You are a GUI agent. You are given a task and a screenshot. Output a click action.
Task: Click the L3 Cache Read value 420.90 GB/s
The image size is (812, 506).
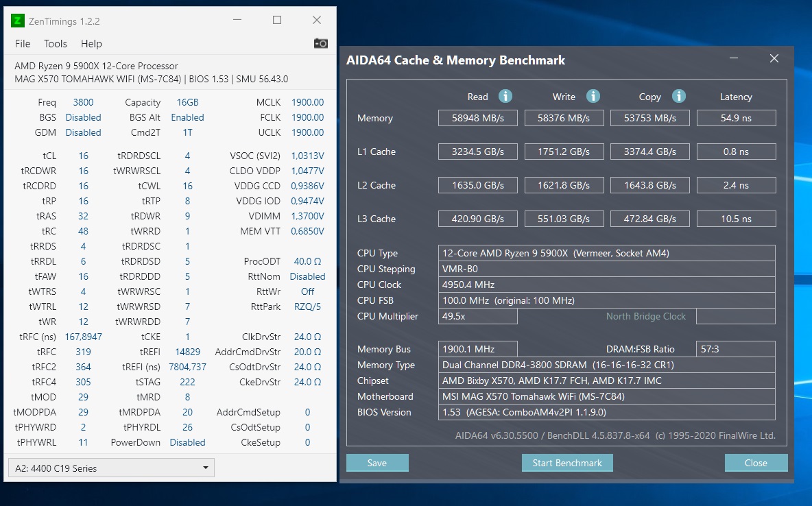(x=478, y=219)
